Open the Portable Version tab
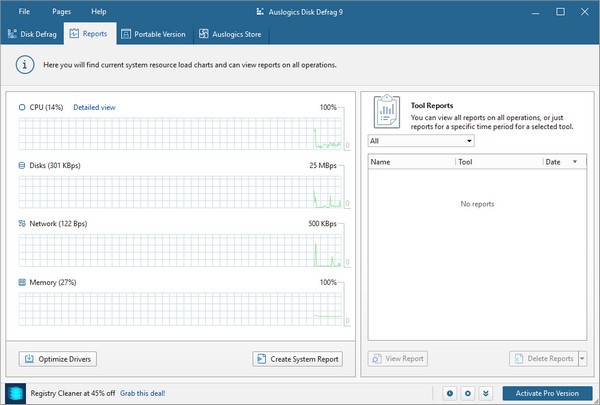 (155, 34)
